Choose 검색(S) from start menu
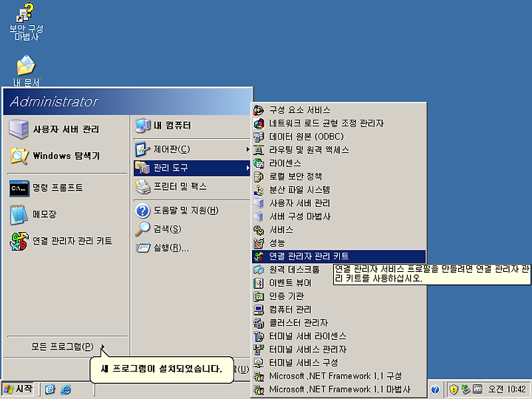The image size is (532, 399). coord(191,229)
